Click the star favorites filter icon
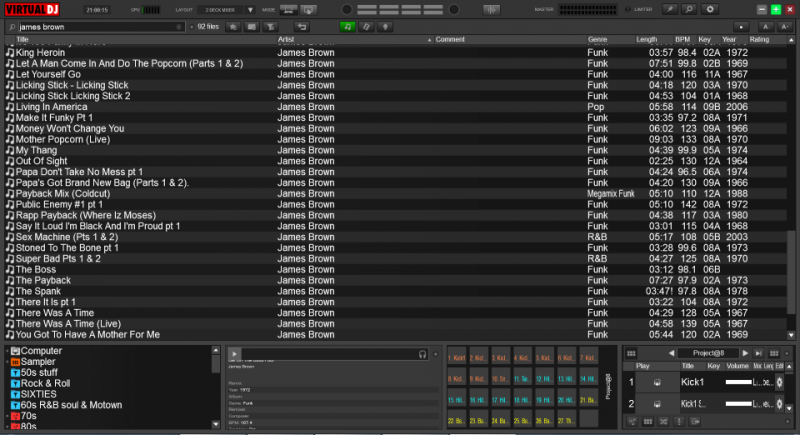The height and width of the screenshot is (435, 800). coord(233,27)
